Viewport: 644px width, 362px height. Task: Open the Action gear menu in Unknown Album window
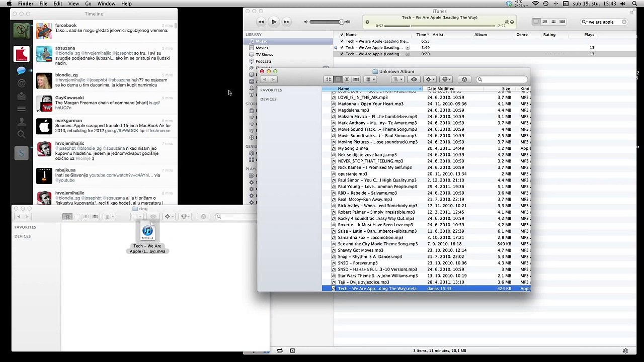coord(430,79)
